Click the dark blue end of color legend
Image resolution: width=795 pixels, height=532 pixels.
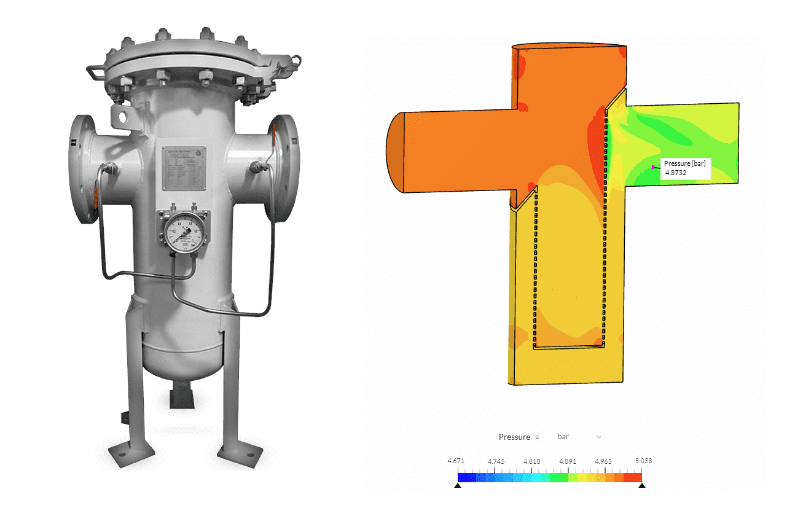tap(463, 477)
